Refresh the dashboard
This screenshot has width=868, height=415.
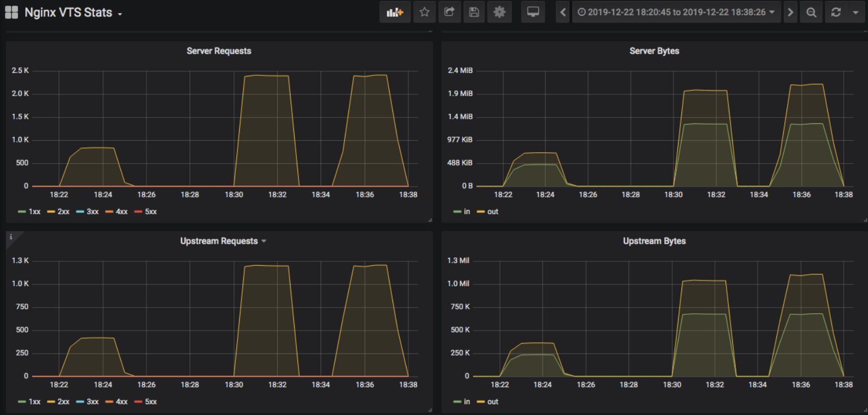[836, 12]
